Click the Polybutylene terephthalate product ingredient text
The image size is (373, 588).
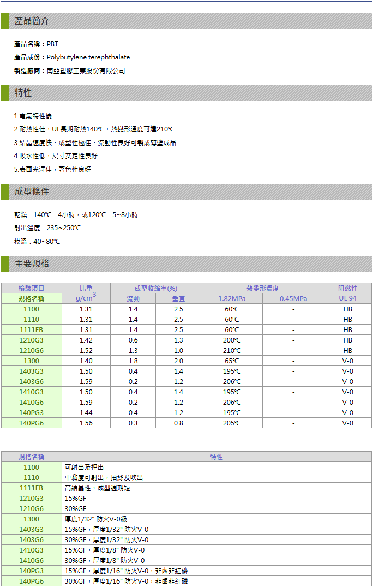click(x=88, y=57)
